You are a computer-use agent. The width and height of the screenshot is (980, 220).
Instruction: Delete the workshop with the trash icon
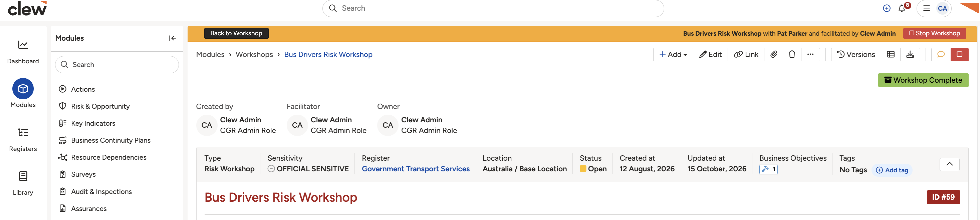(792, 54)
